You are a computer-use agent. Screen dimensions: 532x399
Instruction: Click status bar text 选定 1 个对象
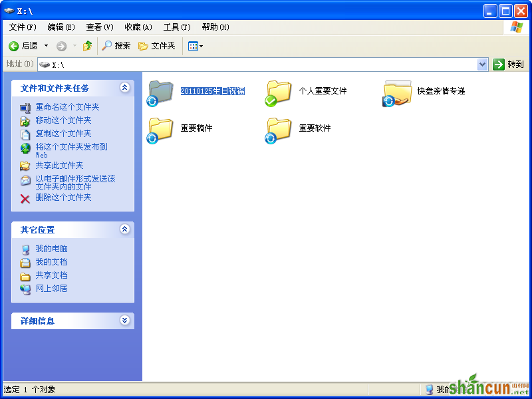(x=29, y=390)
